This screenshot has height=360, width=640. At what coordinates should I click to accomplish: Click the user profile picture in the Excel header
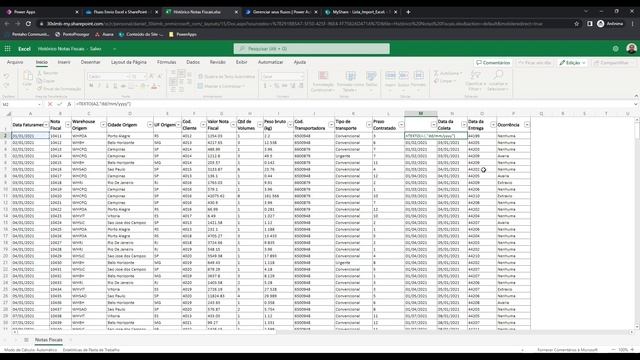pos(631,49)
